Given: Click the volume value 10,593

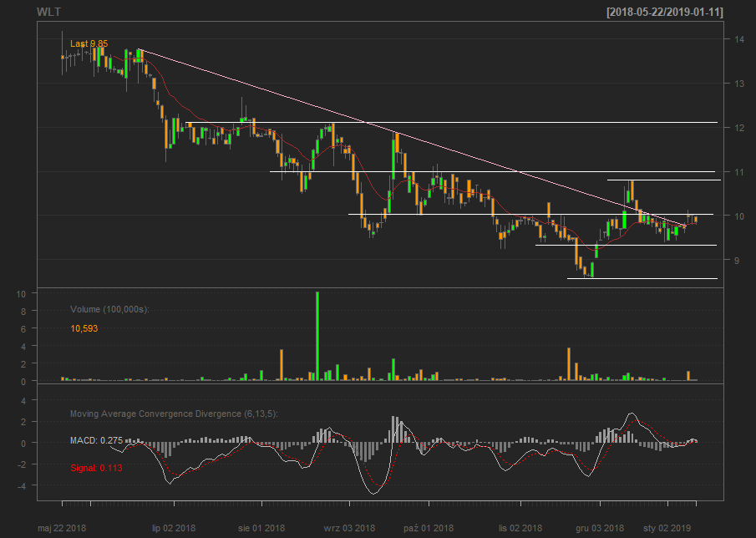Looking at the screenshot, I should pos(84,329).
